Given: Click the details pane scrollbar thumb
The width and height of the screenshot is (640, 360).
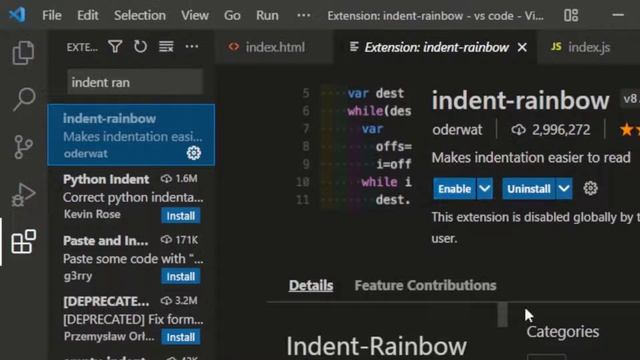Looking at the screenshot, I should point(502,314).
